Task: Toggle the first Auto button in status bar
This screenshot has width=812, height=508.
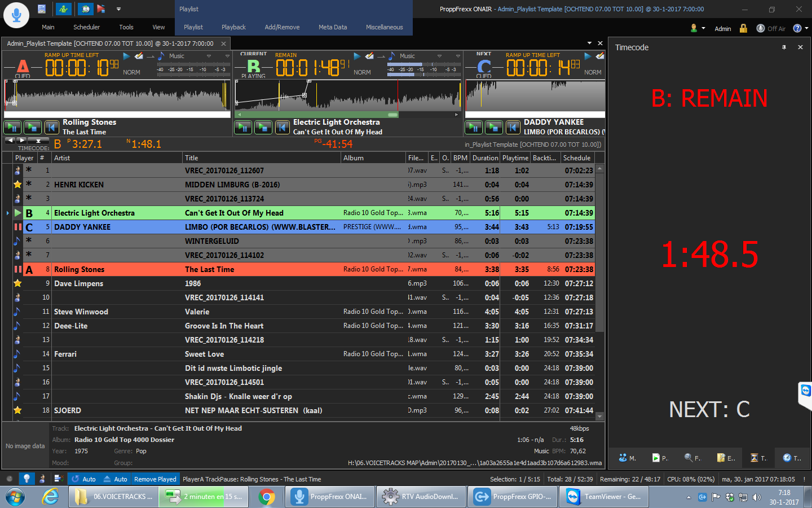Action: [83, 479]
